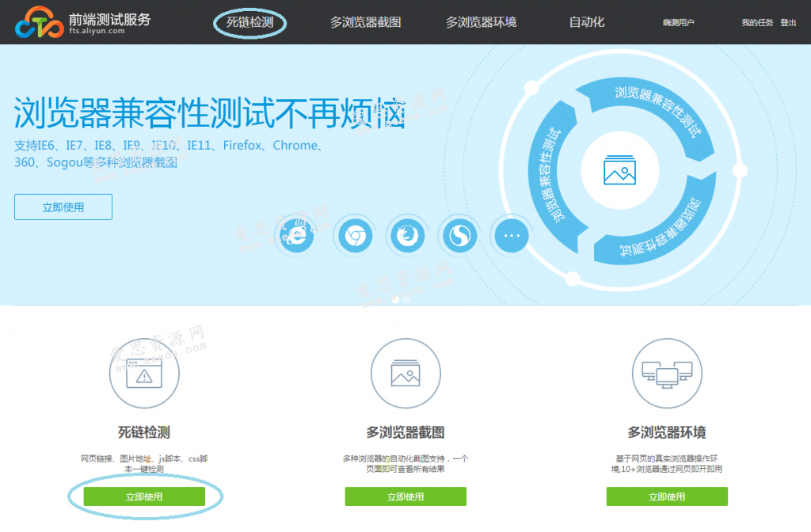Click 立即使用 in the hero banner
The image size is (811, 532).
point(63,207)
